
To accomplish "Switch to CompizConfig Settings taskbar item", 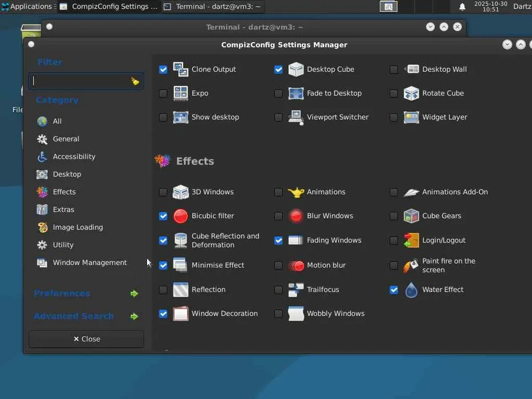I will click(109, 6).
